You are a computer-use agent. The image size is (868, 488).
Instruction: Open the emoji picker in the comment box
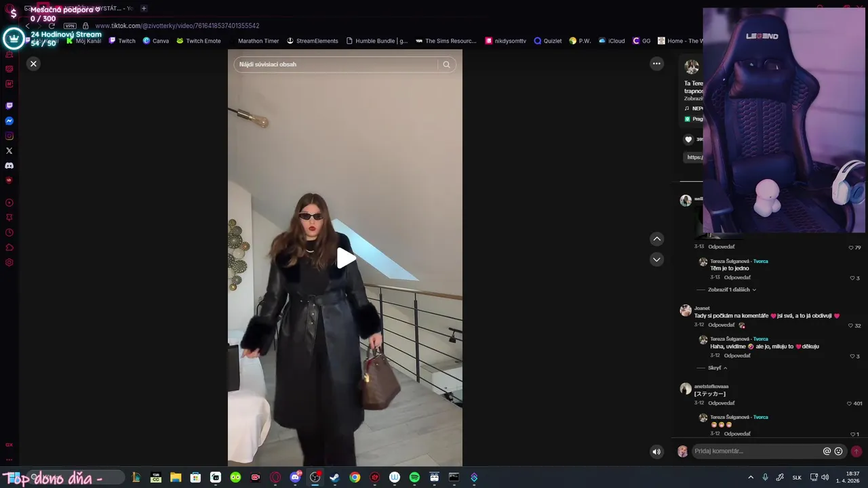click(838, 451)
